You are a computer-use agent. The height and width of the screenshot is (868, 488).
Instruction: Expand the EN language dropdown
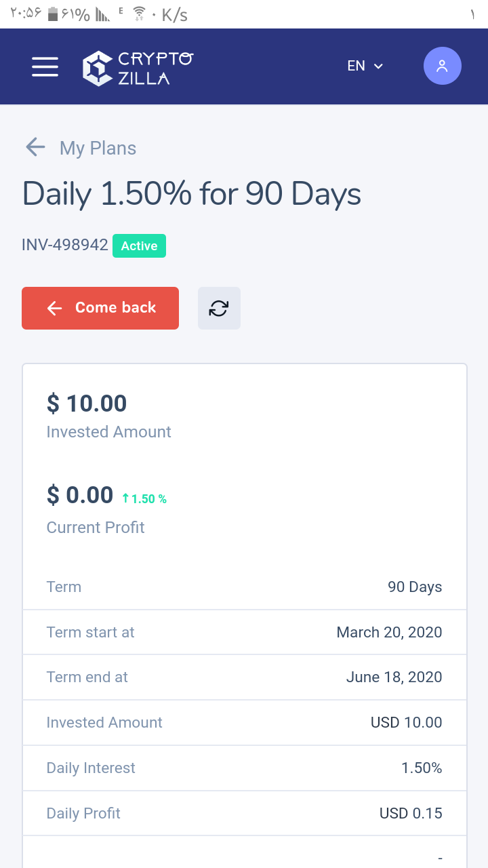coord(365,66)
